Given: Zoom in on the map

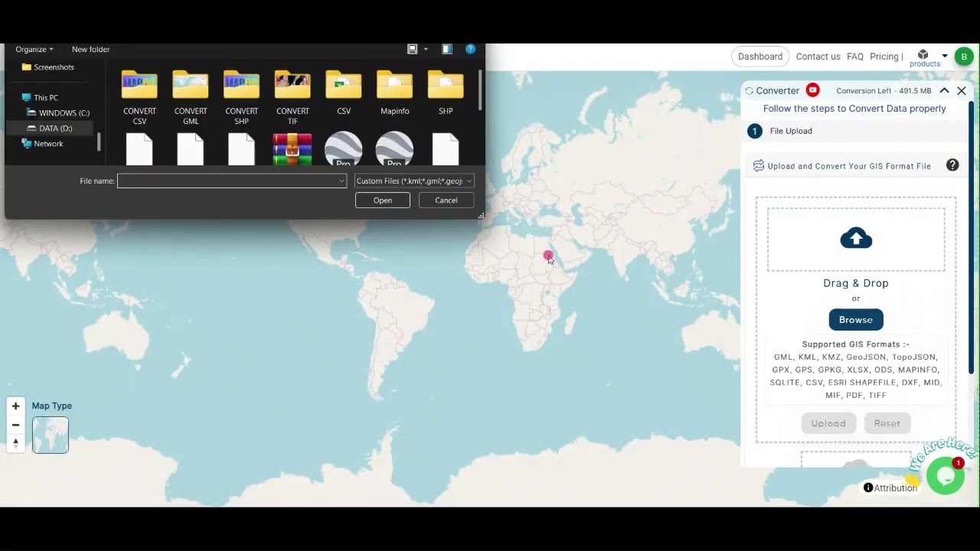Looking at the screenshot, I should 15,406.
